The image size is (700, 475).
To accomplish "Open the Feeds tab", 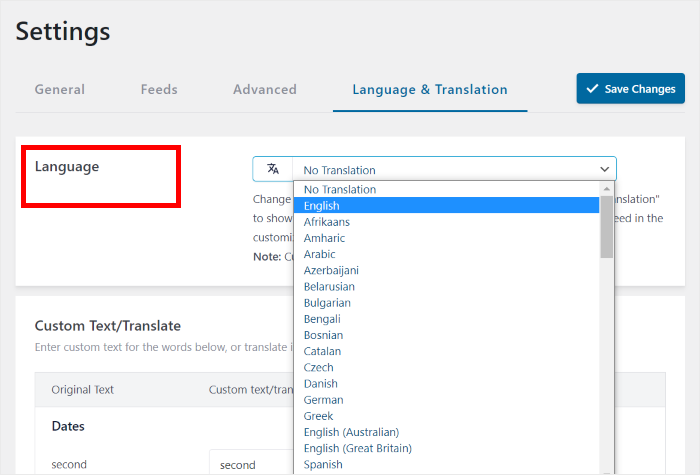I will [159, 89].
